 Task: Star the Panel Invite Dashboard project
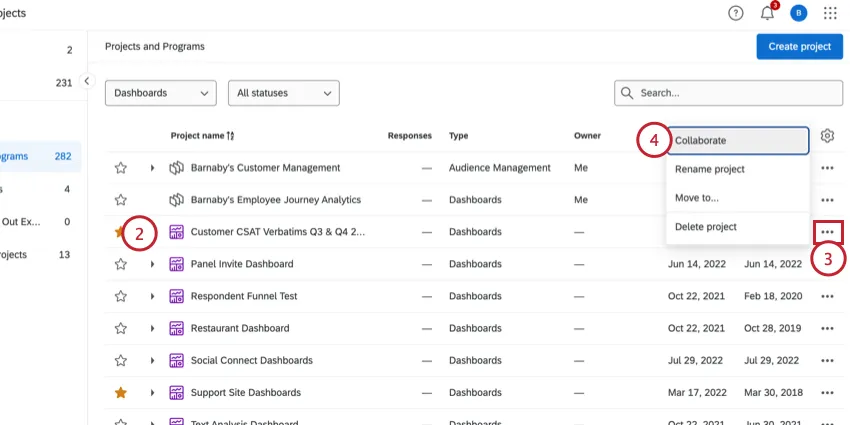pos(121,264)
